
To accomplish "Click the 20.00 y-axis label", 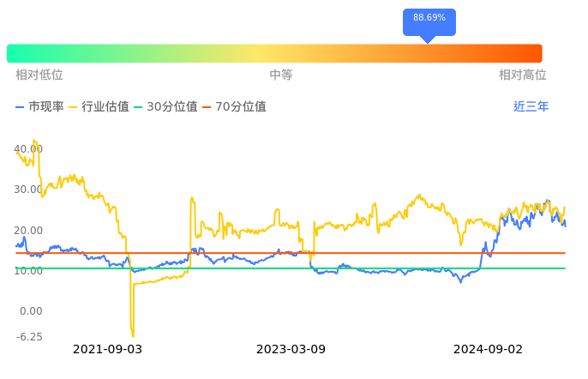I will click(28, 231).
